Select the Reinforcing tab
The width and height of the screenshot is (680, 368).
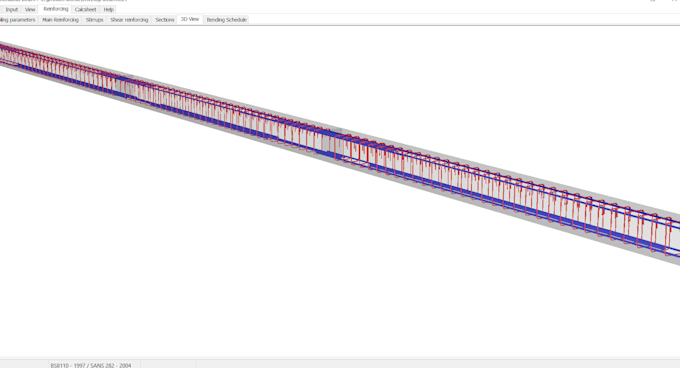56,9
